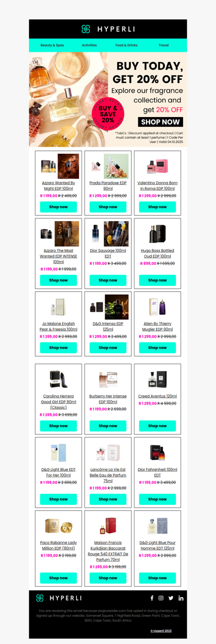216x644 pixels.
Task: Open the Prada Paradoxe EDP 90ml link
Action: 108,186
